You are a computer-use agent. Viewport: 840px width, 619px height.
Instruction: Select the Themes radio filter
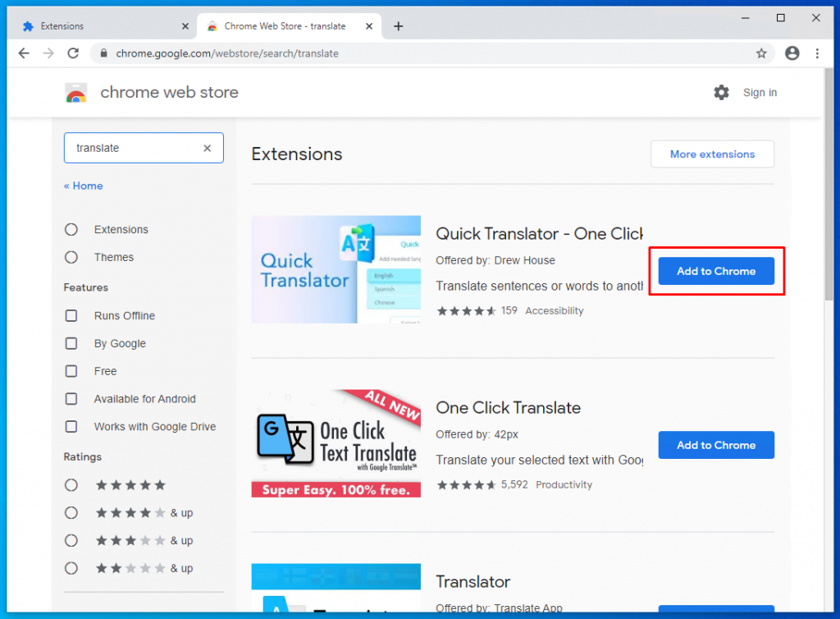click(x=71, y=257)
